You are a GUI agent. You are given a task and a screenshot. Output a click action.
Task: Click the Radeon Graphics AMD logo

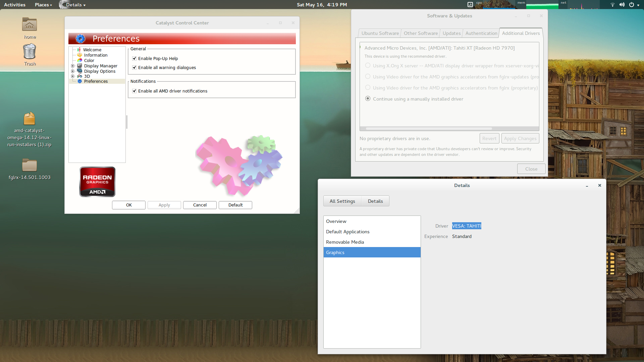(x=97, y=181)
